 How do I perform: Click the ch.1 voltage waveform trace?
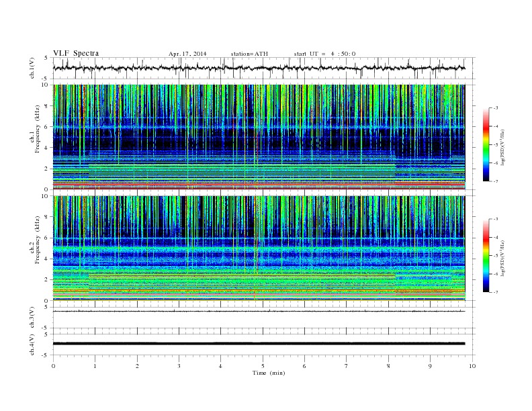pos(259,68)
